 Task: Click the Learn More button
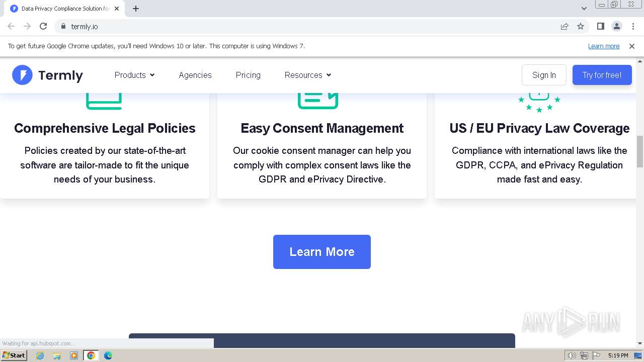pyautogui.click(x=322, y=252)
